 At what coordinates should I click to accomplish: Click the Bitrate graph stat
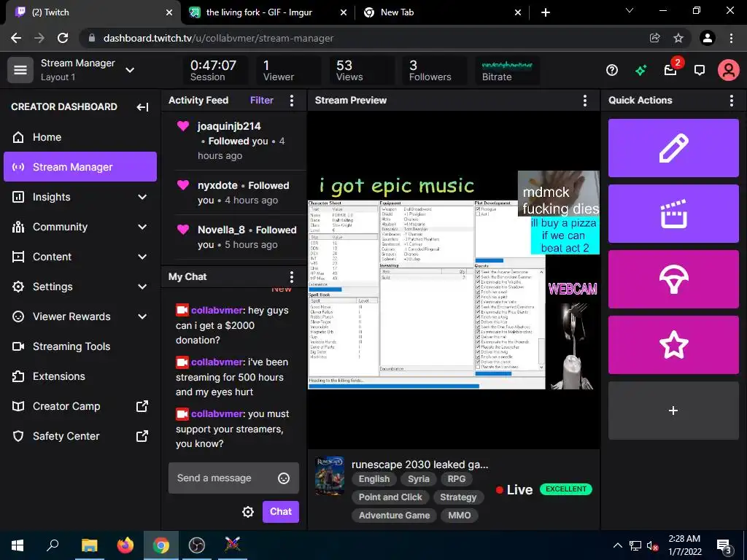pyautogui.click(x=507, y=71)
